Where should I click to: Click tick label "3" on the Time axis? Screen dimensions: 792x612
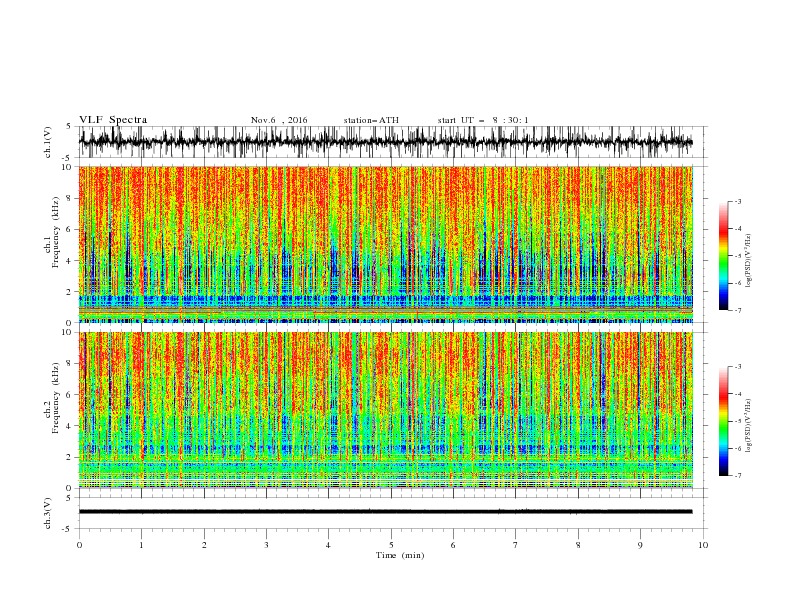coord(266,545)
